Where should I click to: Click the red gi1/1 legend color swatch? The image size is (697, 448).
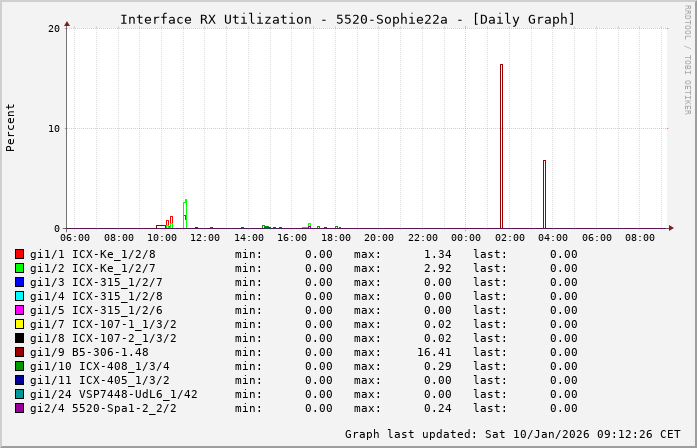point(19,254)
